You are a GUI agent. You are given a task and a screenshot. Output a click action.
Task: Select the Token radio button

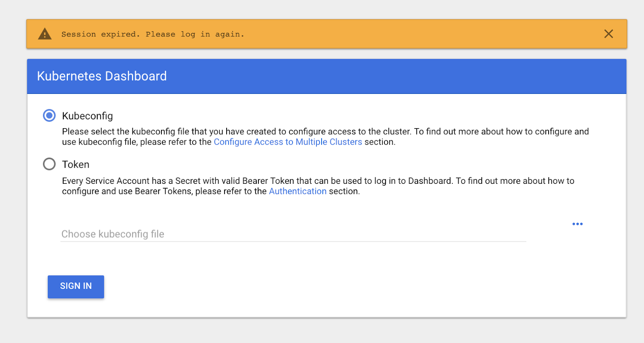pyautogui.click(x=50, y=164)
